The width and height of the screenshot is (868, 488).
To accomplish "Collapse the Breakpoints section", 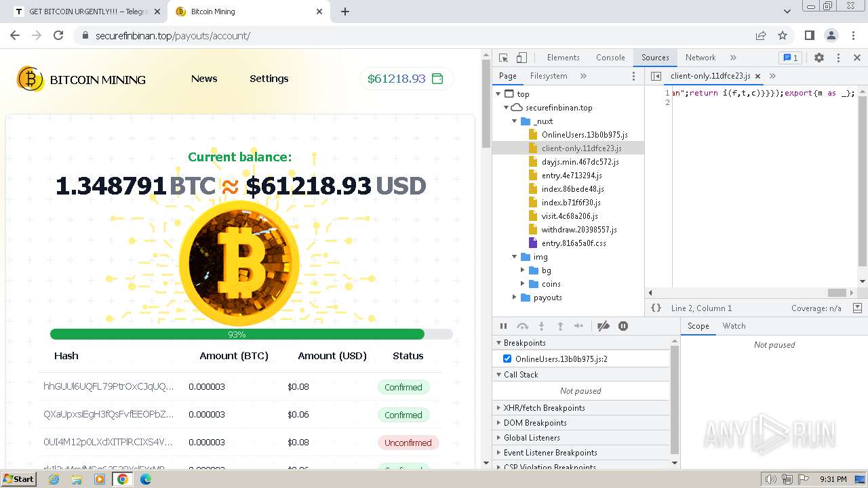I will [x=581, y=343].
